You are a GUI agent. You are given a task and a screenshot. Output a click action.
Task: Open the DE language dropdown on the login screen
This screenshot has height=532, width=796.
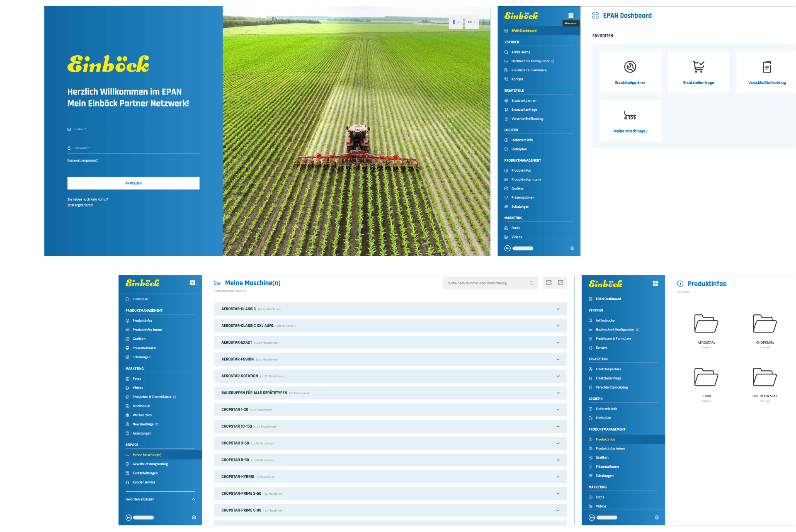472,22
